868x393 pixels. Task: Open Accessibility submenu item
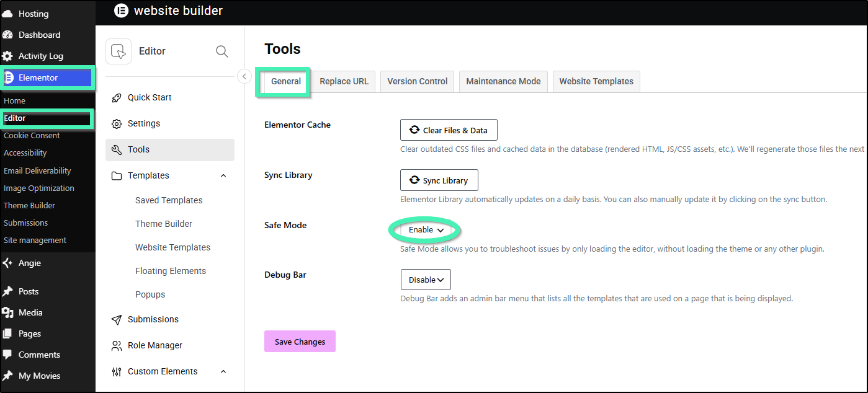[25, 152]
